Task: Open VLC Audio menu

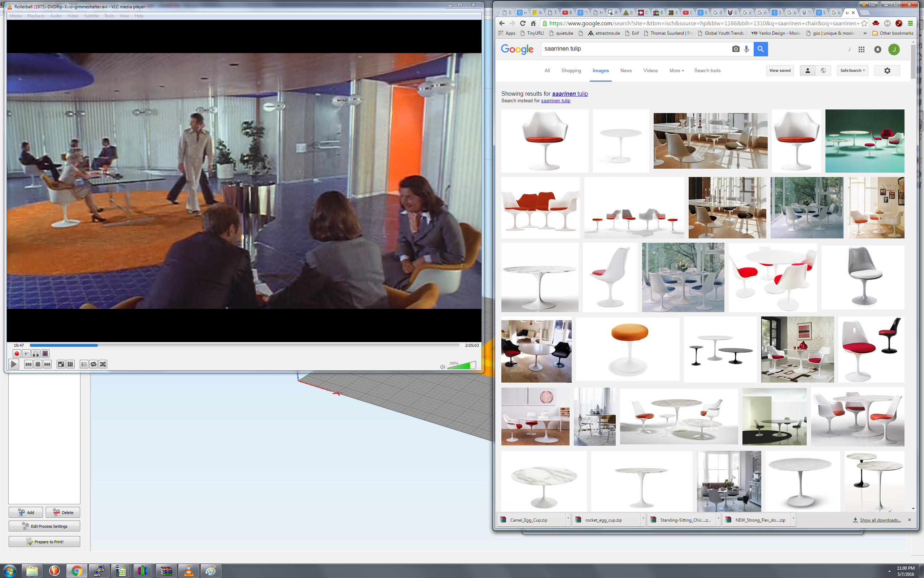Action: click(x=56, y=16)
